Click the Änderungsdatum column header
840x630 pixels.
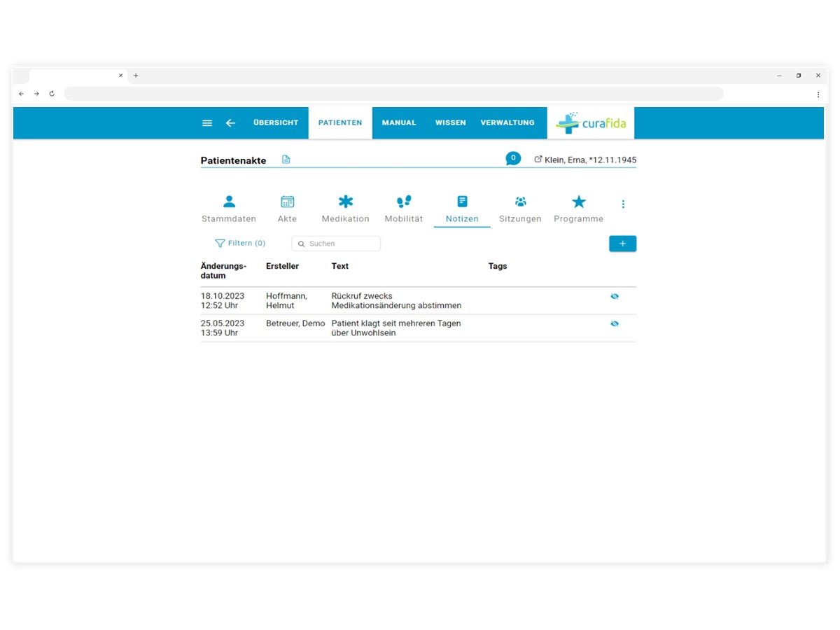pos(223,271)
